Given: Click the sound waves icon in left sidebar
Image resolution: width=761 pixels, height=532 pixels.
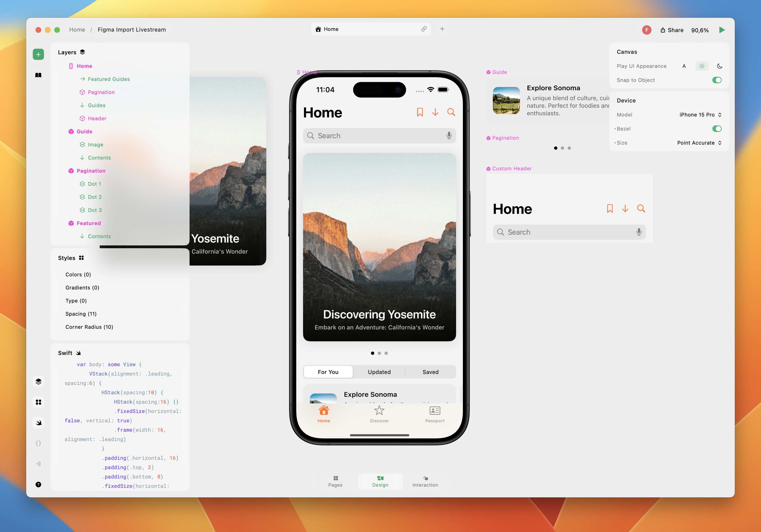Looking at the screenshot, I should [38, 464].
